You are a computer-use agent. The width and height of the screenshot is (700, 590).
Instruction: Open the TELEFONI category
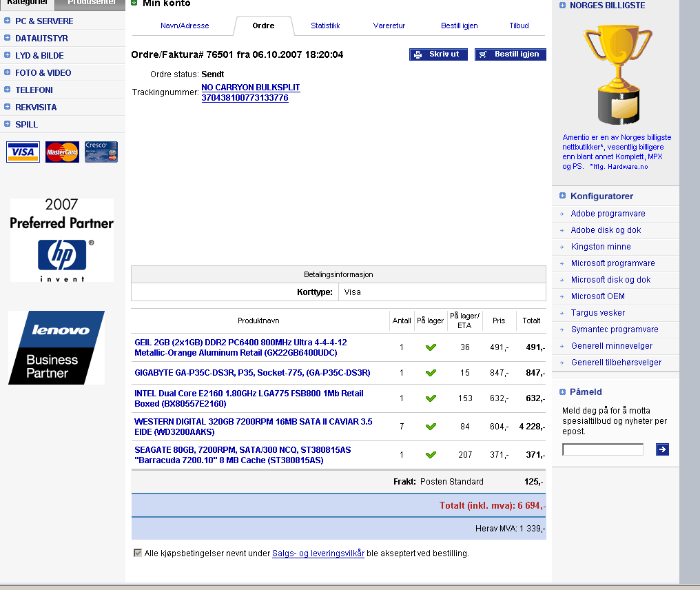pos(34,90)
